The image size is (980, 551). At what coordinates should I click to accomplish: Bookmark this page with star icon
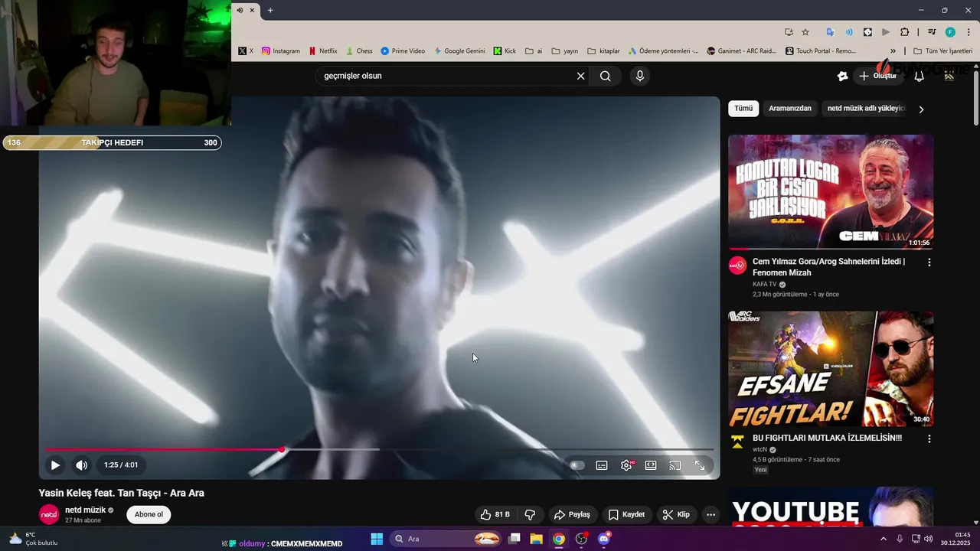pyautogui.click(x=805, y=32)
